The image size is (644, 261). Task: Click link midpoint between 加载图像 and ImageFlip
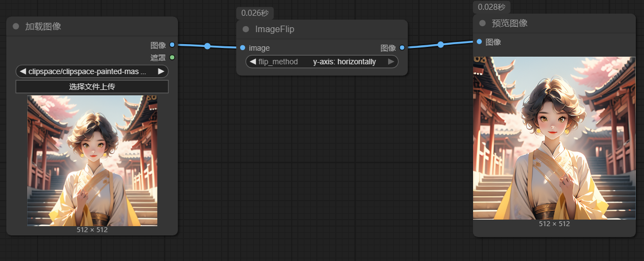pos(207,46)
